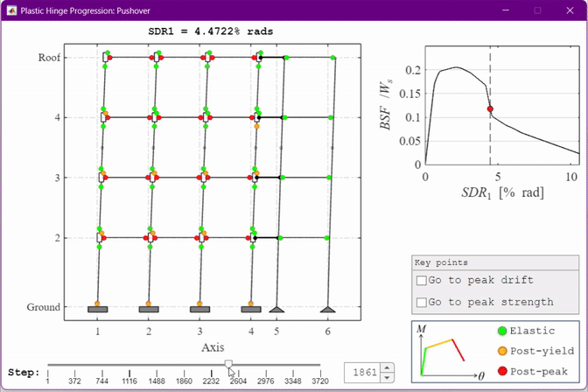Increment the step value with up arrow
588x392 pixels.
point(387,367)
